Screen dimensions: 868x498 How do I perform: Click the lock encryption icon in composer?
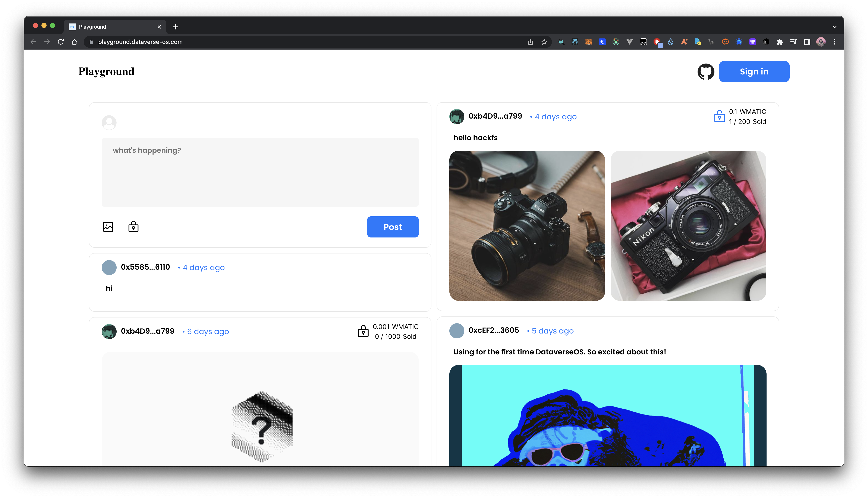point(133,227)
